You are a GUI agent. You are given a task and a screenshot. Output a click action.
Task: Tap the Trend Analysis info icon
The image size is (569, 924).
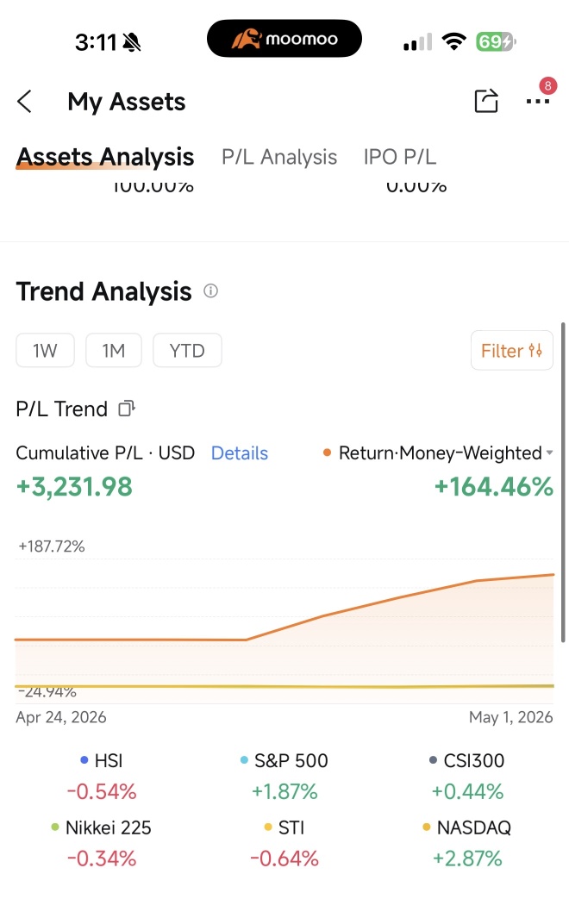coord(210,291)
